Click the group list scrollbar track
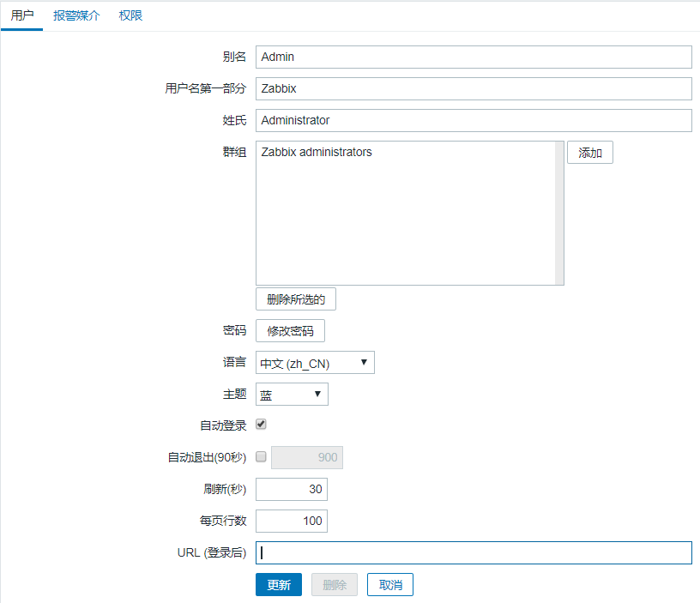This screenshot has height=603, width=700. (559, 213)
